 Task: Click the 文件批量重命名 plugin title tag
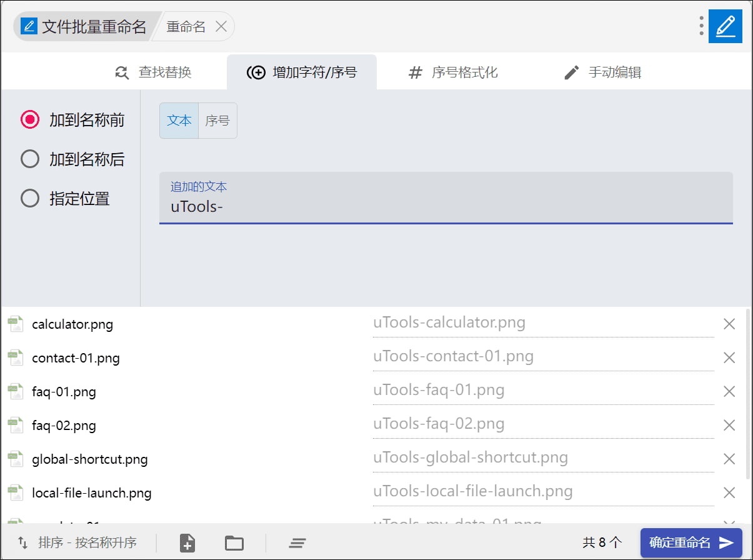point(84,26)
